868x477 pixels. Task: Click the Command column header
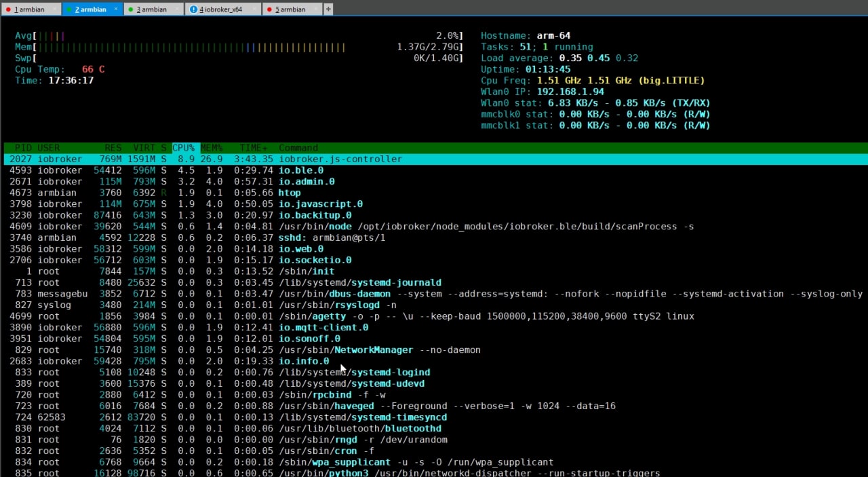[x=298, y=148]
